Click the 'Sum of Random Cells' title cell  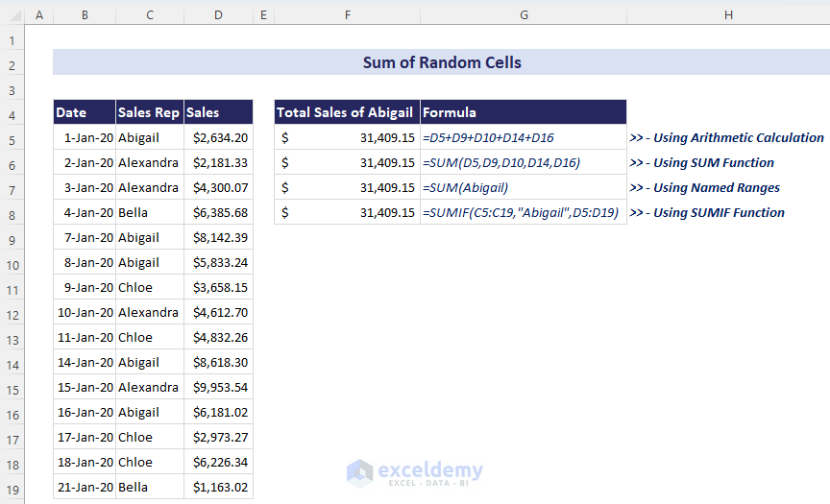tap(442, 62)
